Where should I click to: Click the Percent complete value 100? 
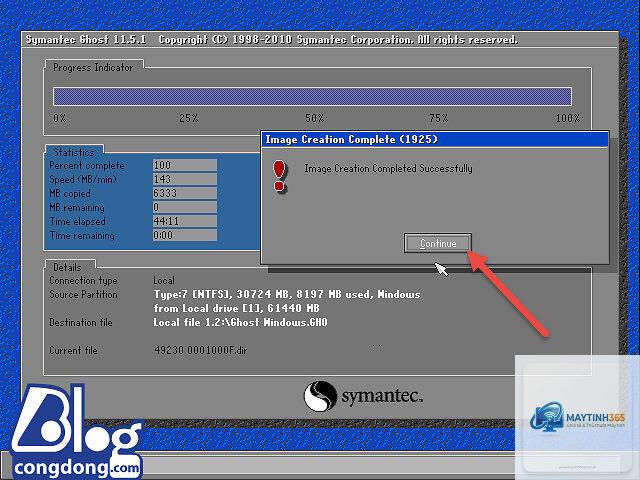click(x=185, y=165)
